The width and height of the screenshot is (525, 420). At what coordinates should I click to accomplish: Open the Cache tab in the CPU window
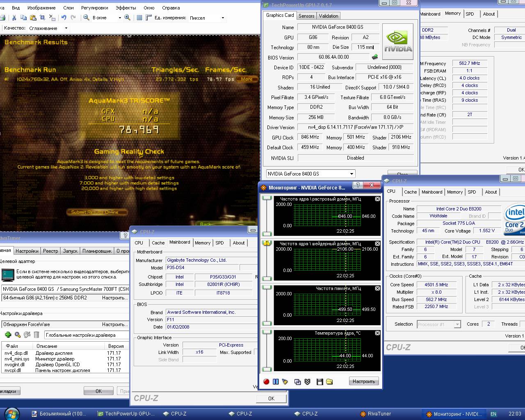410,192
